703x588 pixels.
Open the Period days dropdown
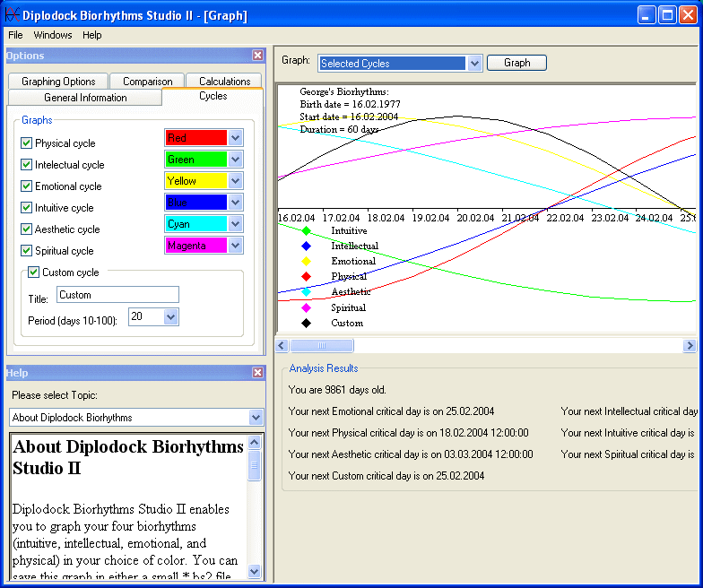tap(170, 317)
